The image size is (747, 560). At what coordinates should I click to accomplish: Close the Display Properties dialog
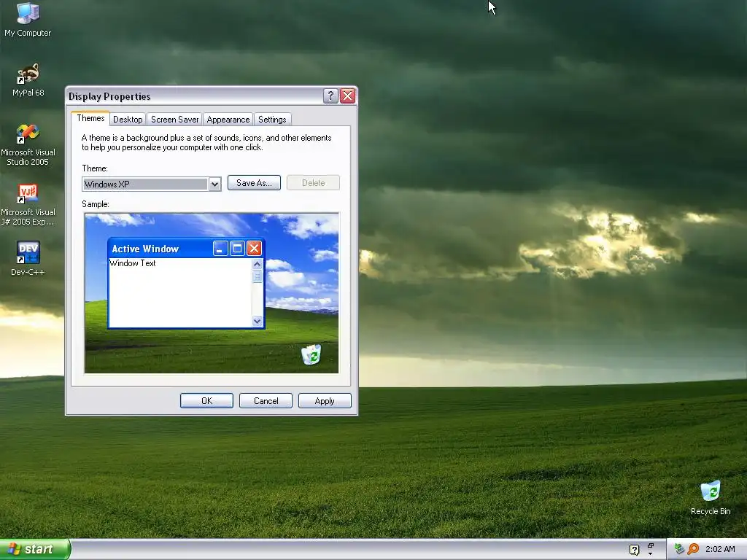click(348, 96)
